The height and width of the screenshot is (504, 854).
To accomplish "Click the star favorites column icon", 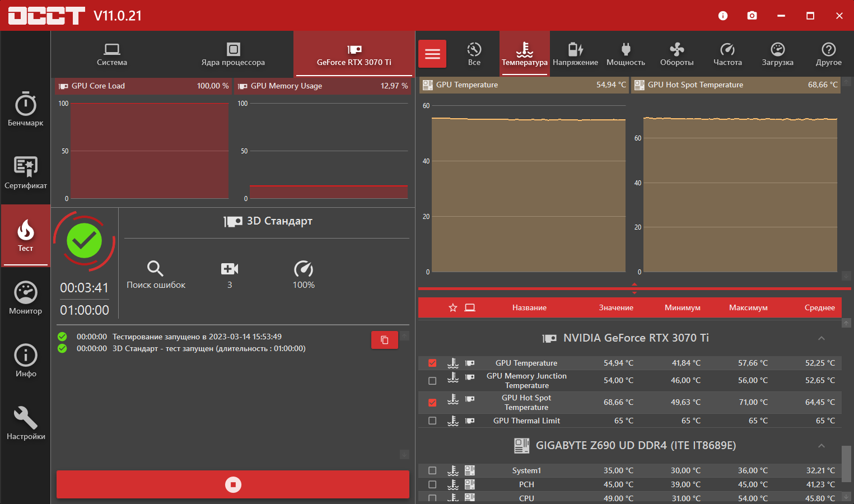I will (453, 307).
